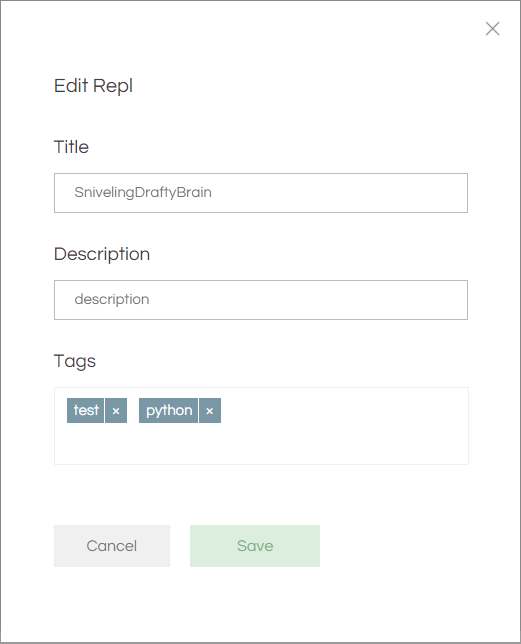Delete python tag using its × button
This screenshot has height=644, width=521.
click(210, 410)
